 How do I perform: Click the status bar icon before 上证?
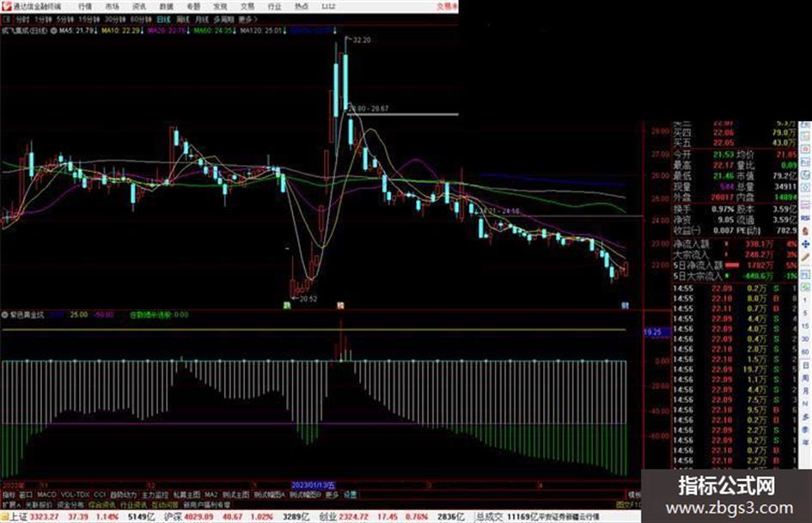point(4,516)
